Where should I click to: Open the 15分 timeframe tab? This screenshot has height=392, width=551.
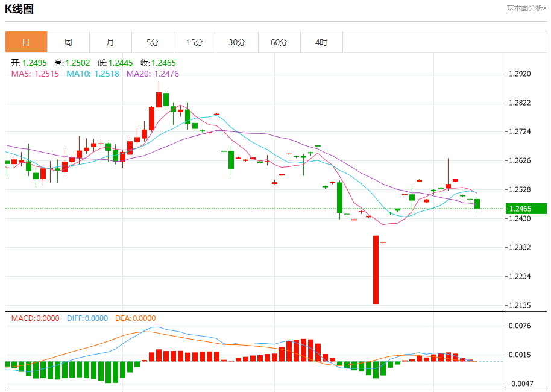coord(195,42)
